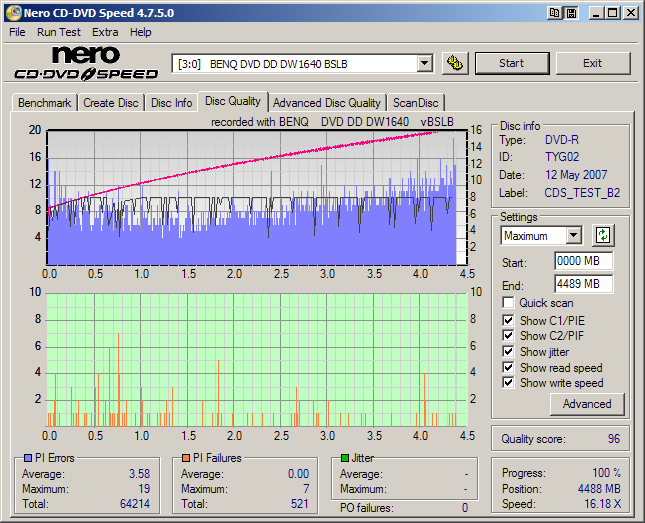Click the Exit button

coord(593,63)
